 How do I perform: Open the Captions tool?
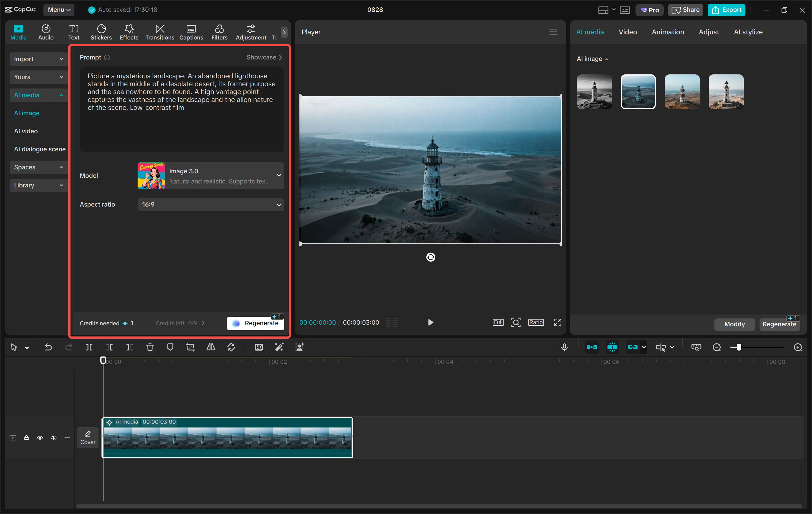pyautogui.click(x=191, y=32)
